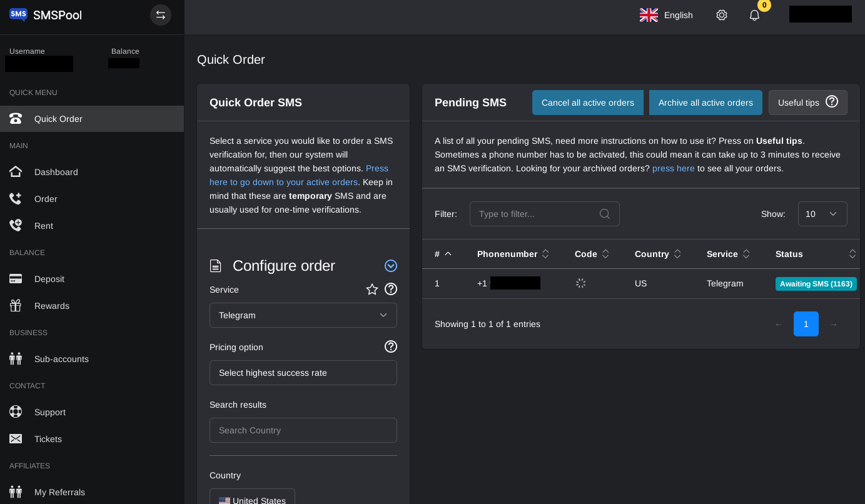Cancel all active orders
Viewport: 865px width, 504px height.
(587, 103)
